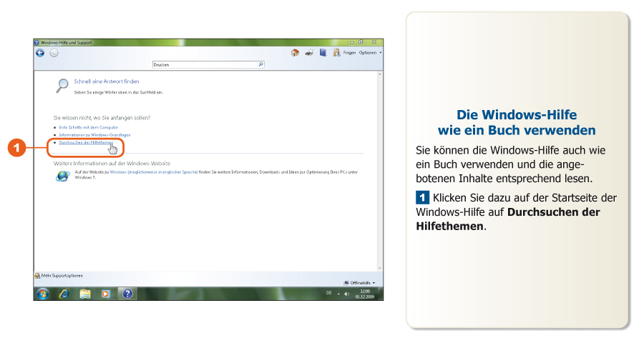Show hidden system tray icons
644x343 pixels.
click(x=339, y=294)
